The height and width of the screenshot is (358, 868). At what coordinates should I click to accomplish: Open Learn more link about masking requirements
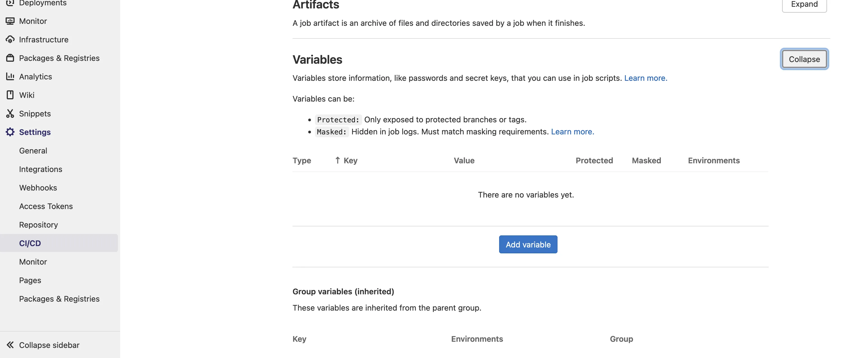[572, 132]
